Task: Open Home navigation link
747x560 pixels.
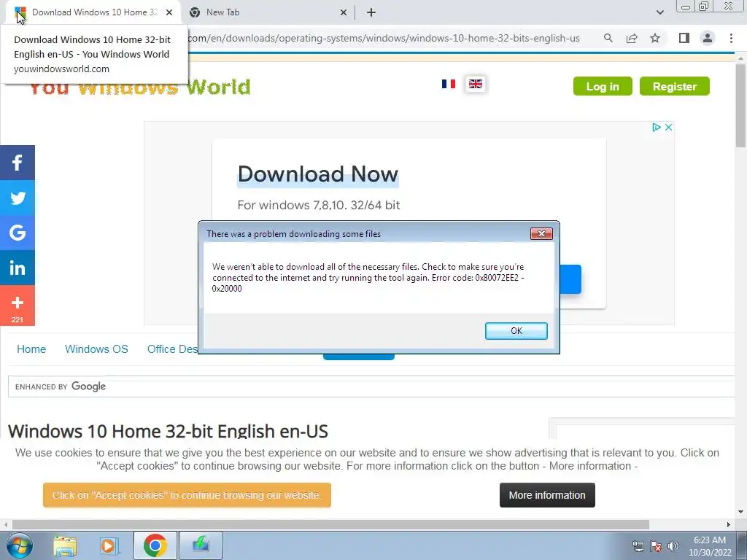Action: coord(31,349)
